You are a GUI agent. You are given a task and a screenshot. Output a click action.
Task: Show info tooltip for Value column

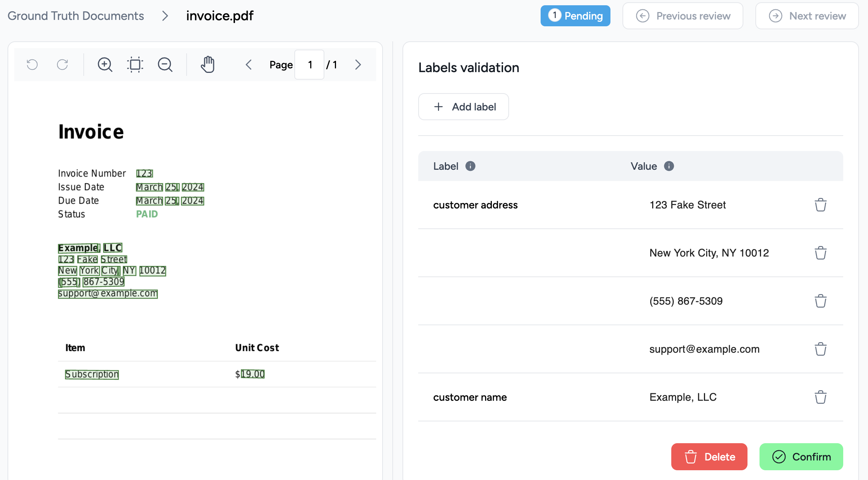pyautogui.click(x=669, y=166)
